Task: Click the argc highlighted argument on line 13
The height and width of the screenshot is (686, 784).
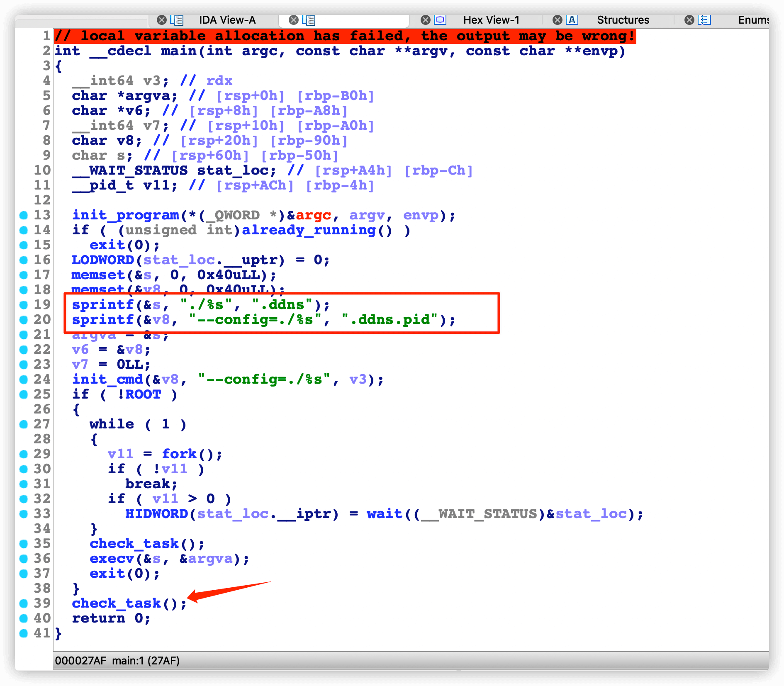Action: pyautogui.click(x=313, y=215)
